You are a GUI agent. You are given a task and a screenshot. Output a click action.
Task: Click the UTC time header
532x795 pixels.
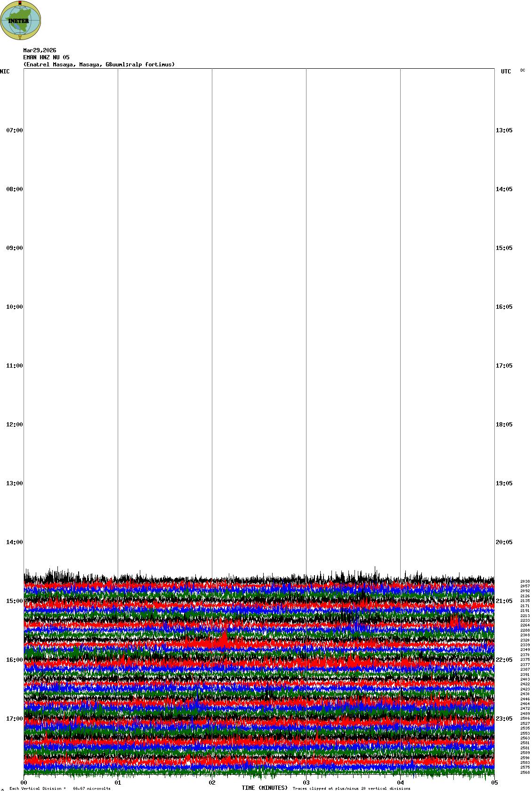click(x=506, y=72)
